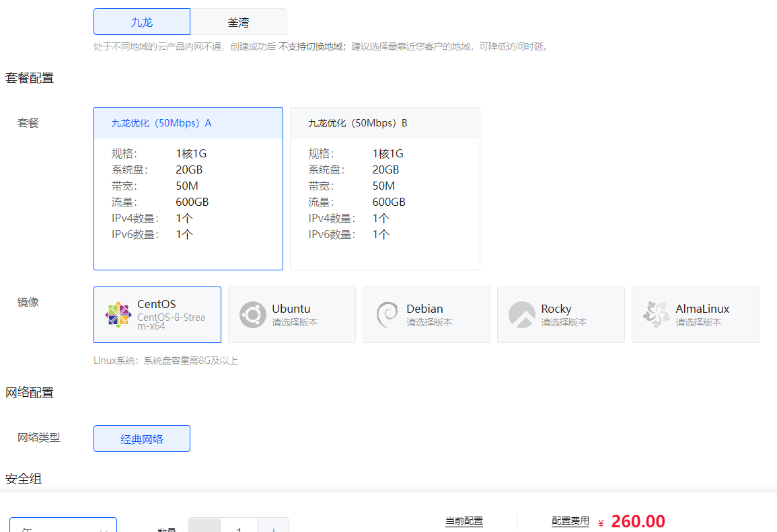Switch to the 荃湾 region tab
Viewport: 777px width, 532px height.
[238, 21]
